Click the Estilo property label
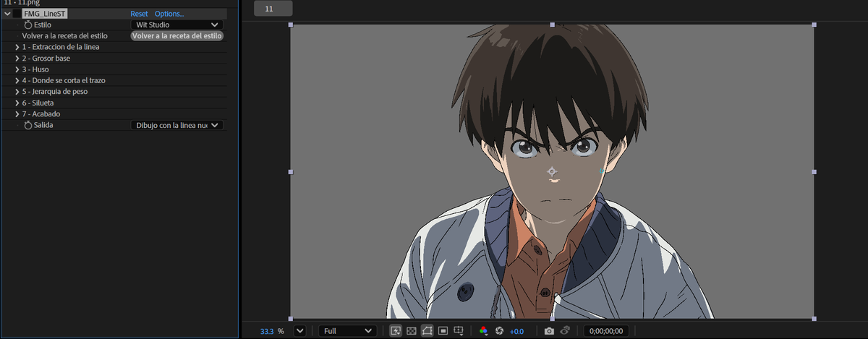The image size is (868, 339). coord(43,25)
